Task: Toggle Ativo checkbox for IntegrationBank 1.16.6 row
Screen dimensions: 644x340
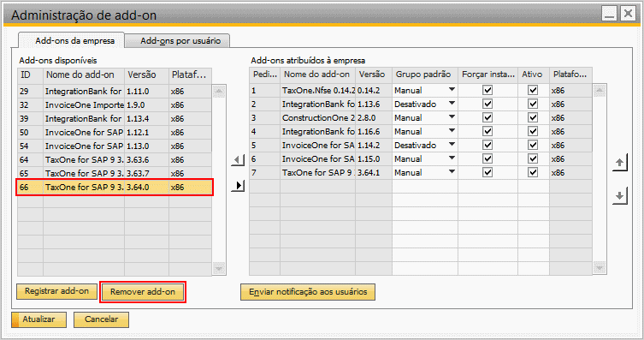Action: (533, 132)
